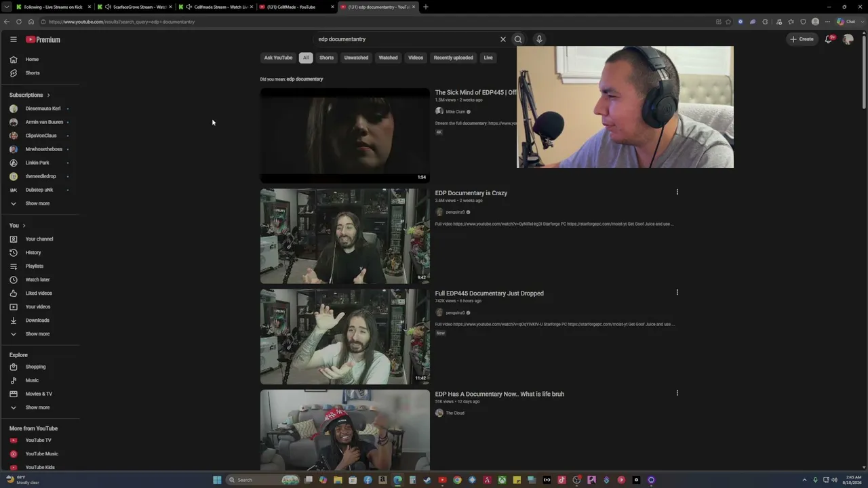Click the YouTube search input field
This screenshot has height=488, width=868.
406,39
